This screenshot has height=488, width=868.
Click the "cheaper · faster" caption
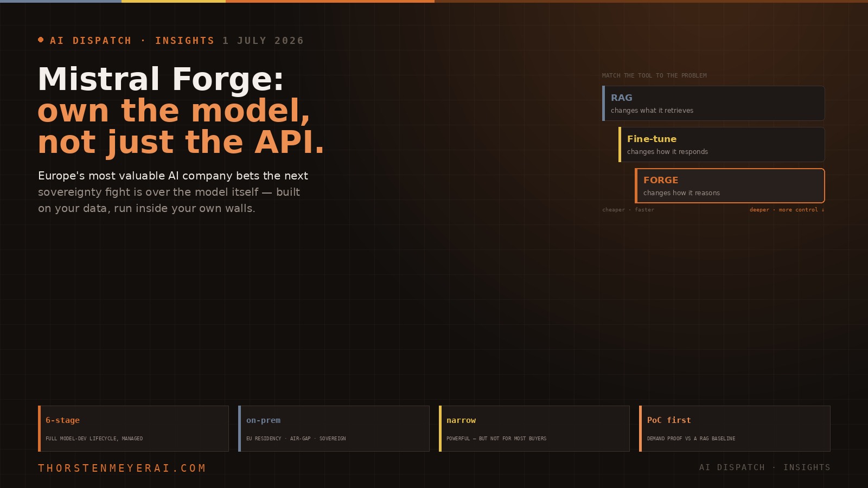(x=628, y=210)
